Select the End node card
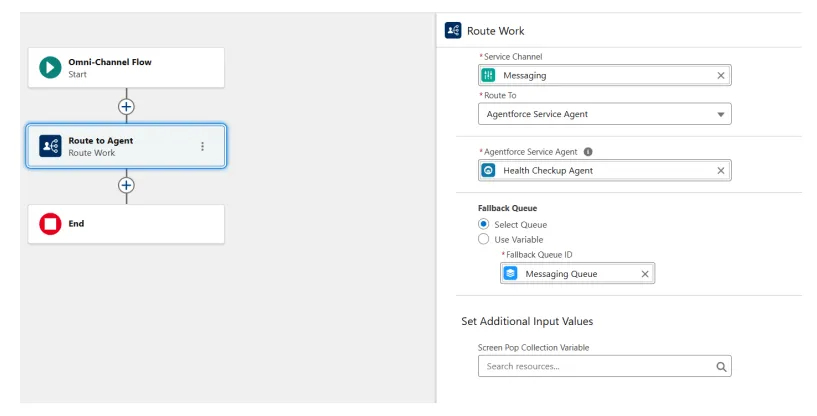817x416 pixels. pyautogui.click(x=126, y=224)
